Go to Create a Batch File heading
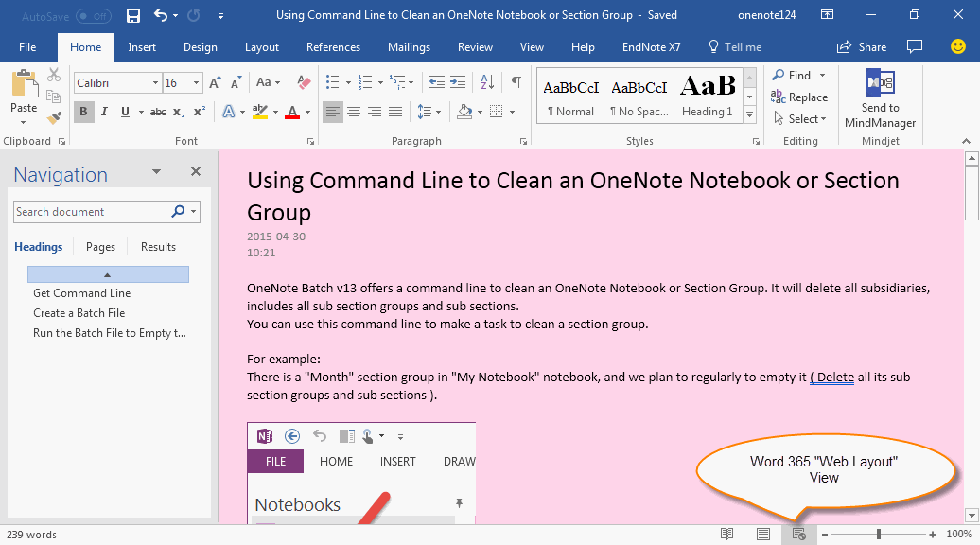The width and height of the screenshot is (980, 545). coord(79,313)
